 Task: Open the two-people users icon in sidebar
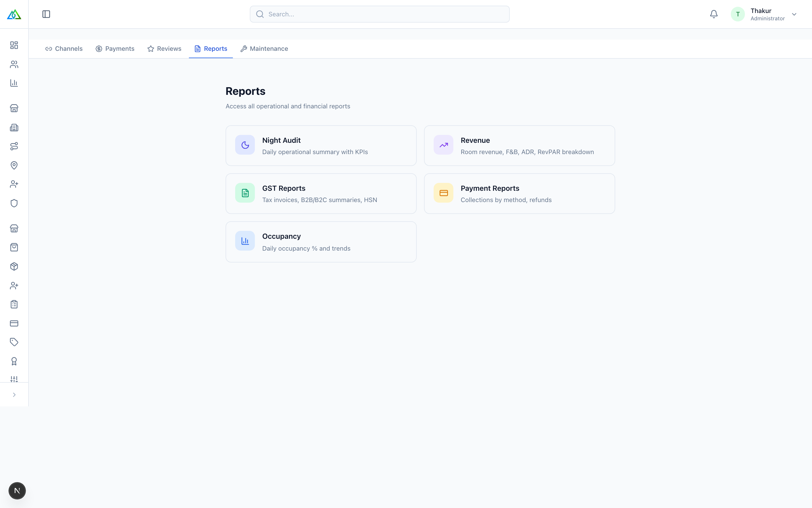pyautogui.click(x=14, y=64)
